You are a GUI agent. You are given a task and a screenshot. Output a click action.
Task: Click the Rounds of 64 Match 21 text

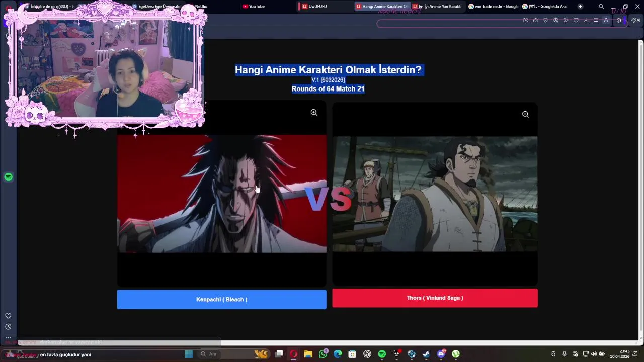pos(328,89)
